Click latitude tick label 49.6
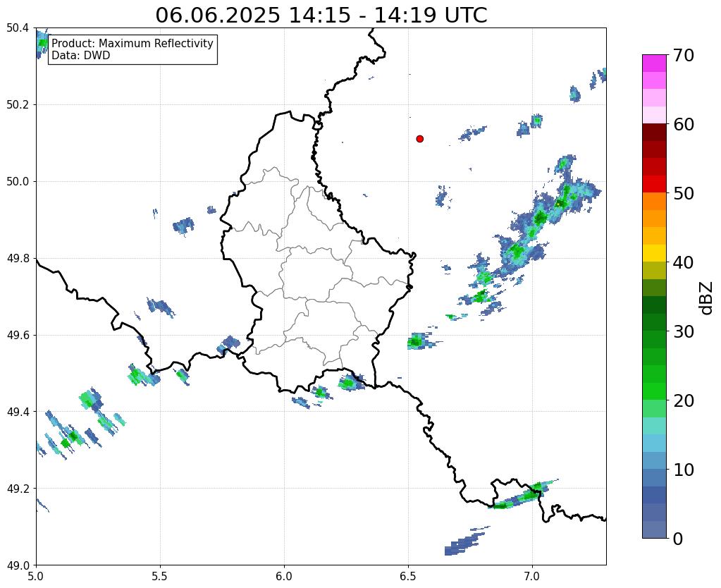Screen dimensions: 721x588 pyautogui.click(x=18, y=335)
